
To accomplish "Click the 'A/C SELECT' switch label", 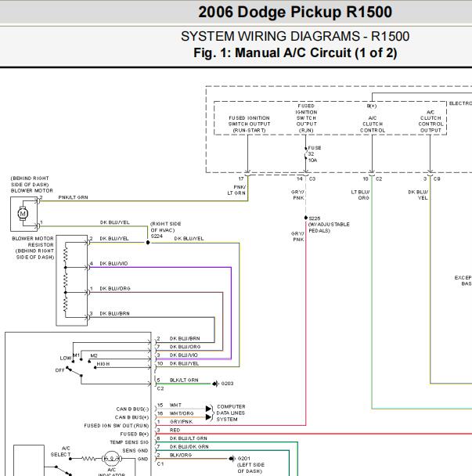I will tap(61, 452).
